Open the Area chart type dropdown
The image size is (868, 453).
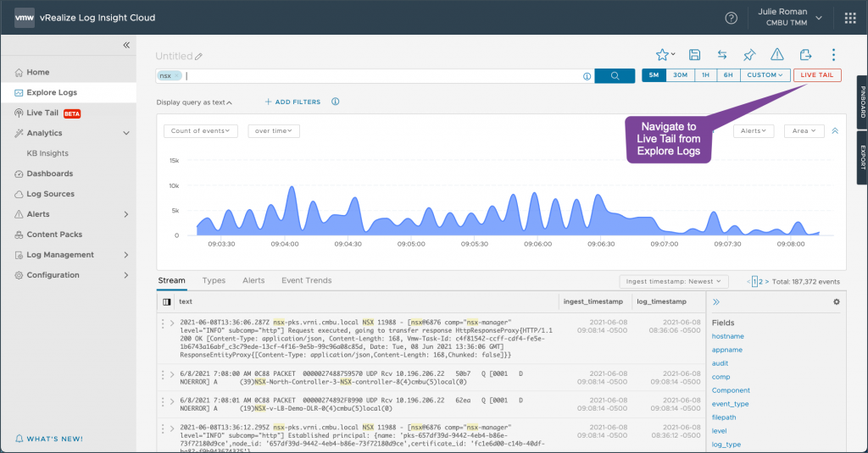pos(804,131)
